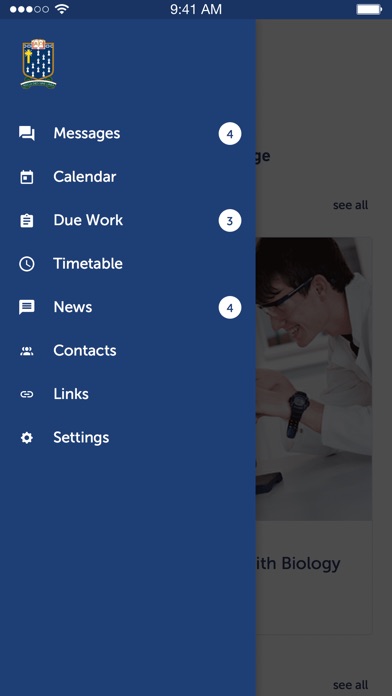Tap the lower see all link
This screenshot has height=696, width=392.
(350, 685)
